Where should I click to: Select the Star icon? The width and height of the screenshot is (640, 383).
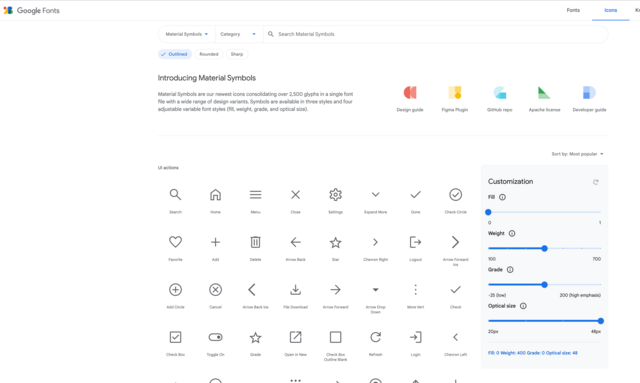pos(336,242)
